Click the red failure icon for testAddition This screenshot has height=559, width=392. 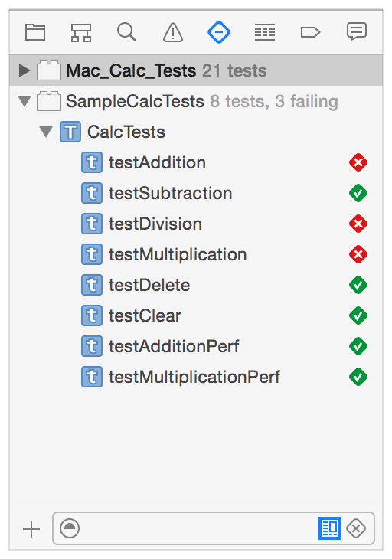(x=358, y=162)
